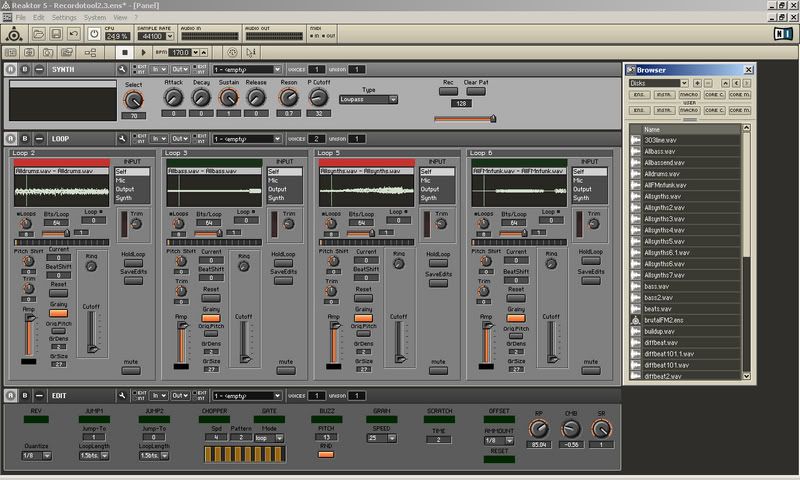
Task: Click the mute button in Loop 6
Action: tap(591, 371)
